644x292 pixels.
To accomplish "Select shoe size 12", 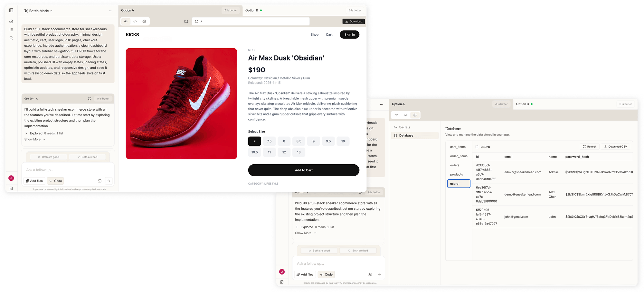I will [284, 152].
